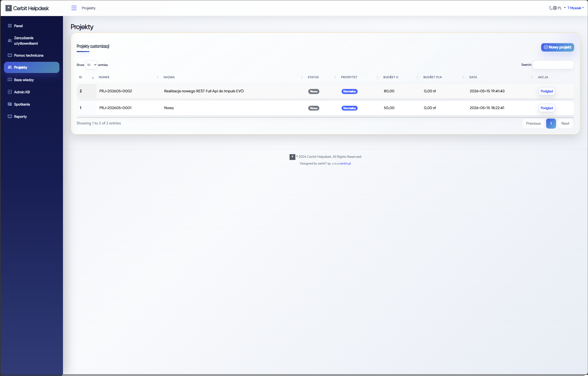Click the Projekty people icon
Screen dimensions: 588x376
pyautogui.click(x=10, y=67)
